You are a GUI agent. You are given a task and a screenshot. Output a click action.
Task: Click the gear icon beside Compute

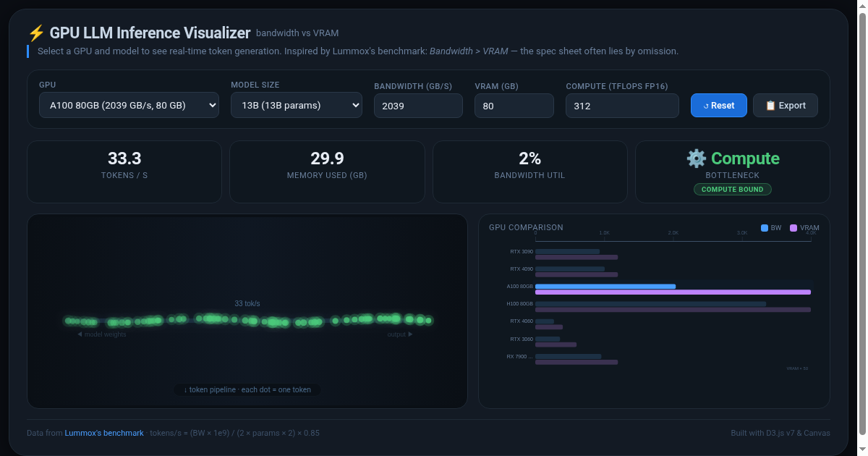pos(696,159)
